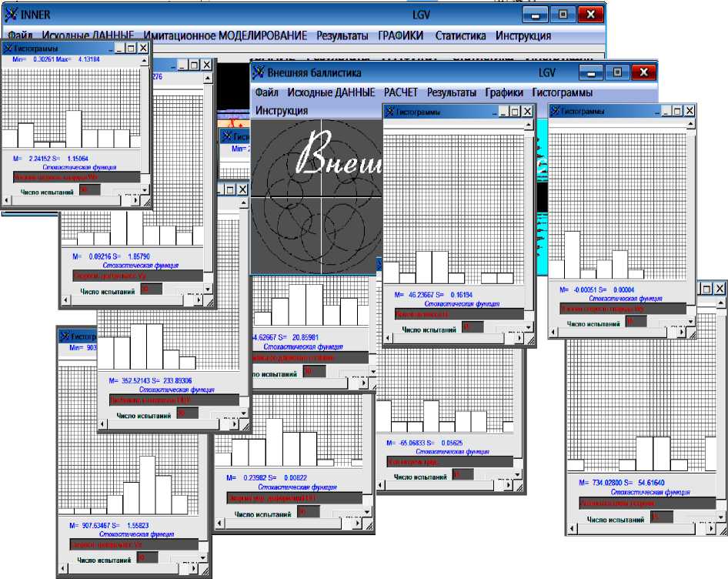728x579 pixels.
Task: Open Статистика menu in INNER window
Action: point(460,35)
